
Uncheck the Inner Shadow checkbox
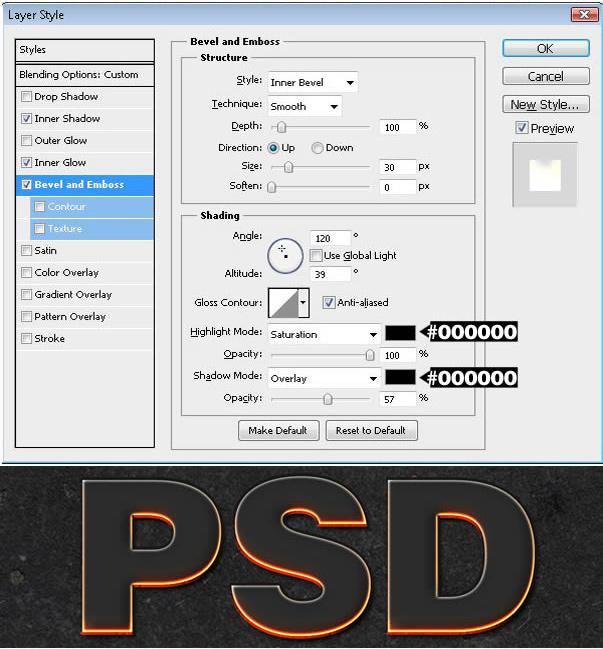coord(26,118)
